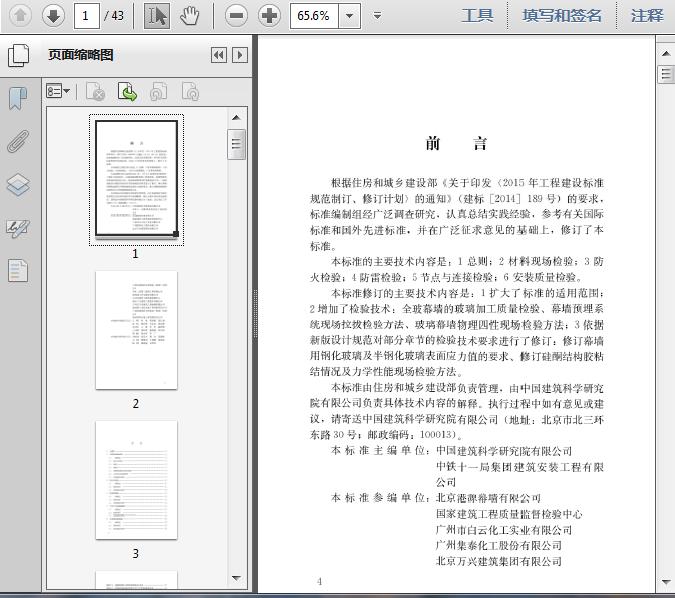
Task: Collapse the thumbnails panel with double-arrow
Action: coord(218,55)
